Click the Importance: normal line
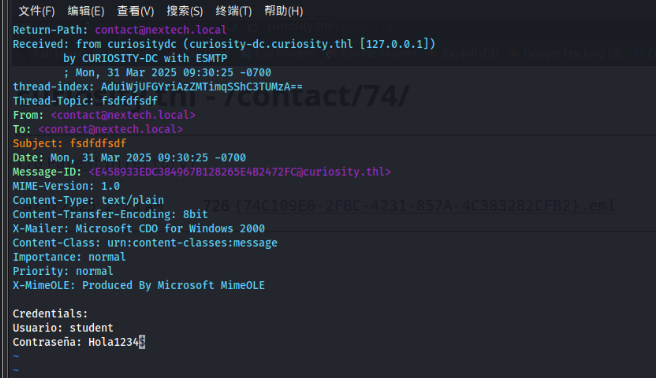 coord(69,258)
